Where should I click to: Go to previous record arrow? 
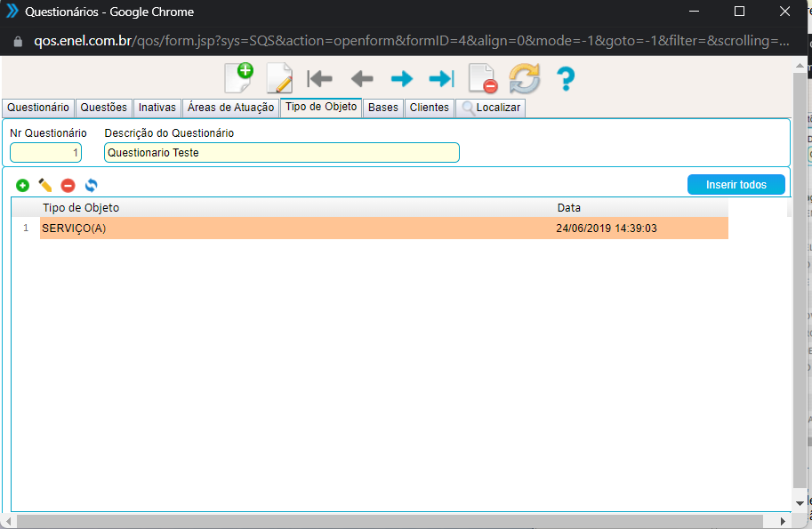pos(361,78)
